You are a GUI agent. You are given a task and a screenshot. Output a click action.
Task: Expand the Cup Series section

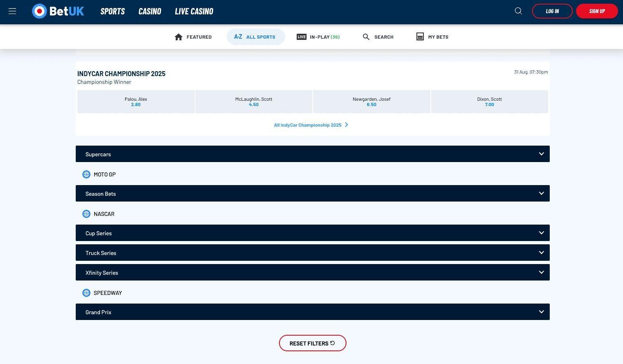[313, 233]
